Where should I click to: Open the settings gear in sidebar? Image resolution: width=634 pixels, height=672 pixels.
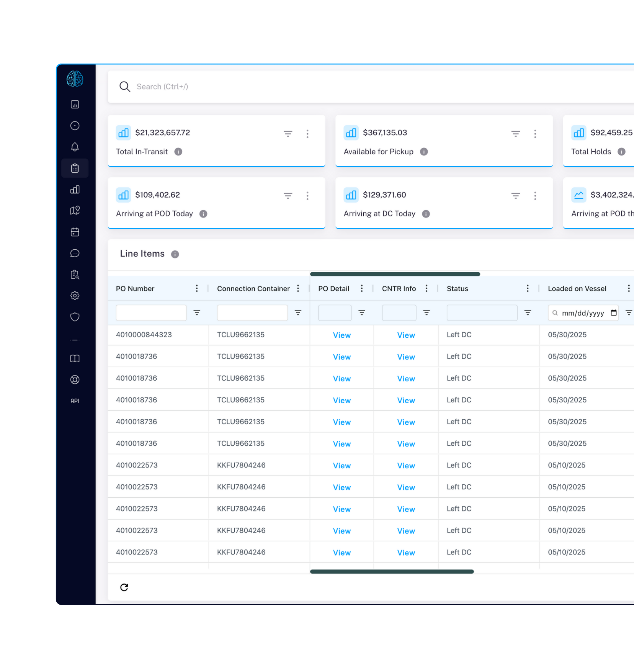click(x=75, y=296)
